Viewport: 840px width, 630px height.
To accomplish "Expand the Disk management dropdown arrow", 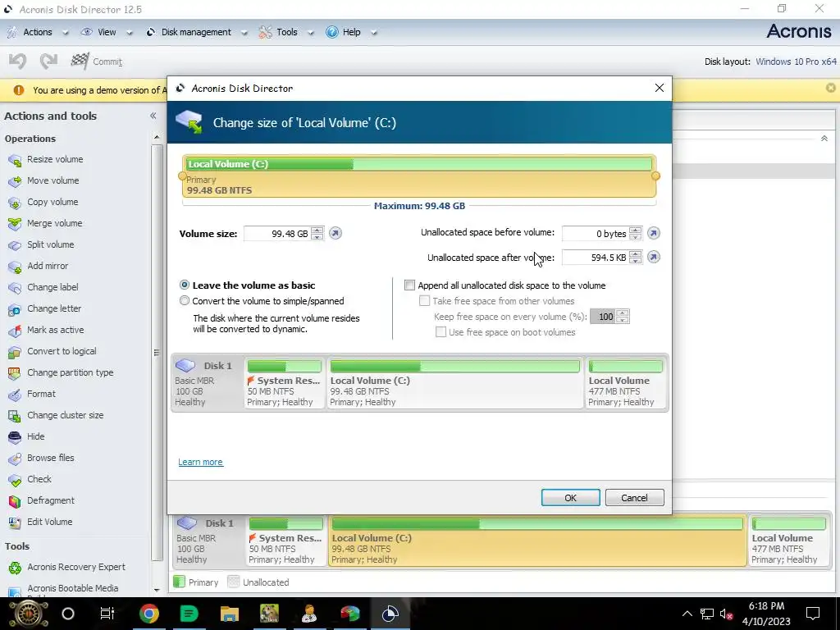I will (244, 33).
